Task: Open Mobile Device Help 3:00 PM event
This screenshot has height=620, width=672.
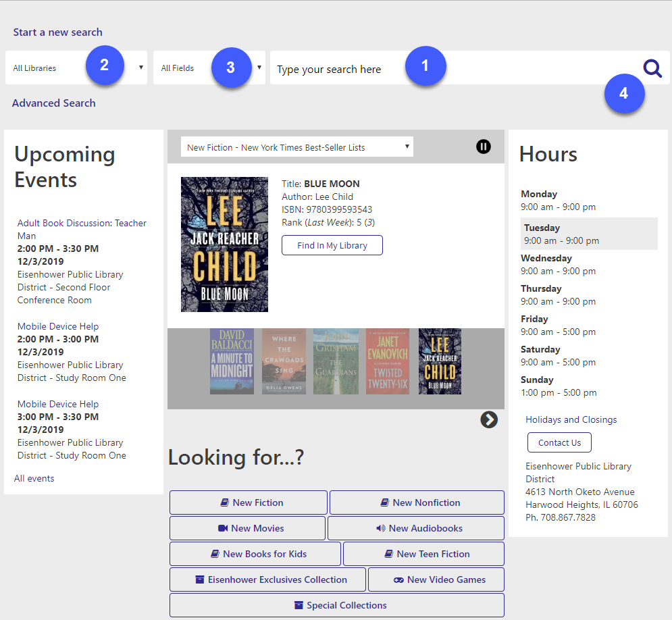Action: pos(58,404)
